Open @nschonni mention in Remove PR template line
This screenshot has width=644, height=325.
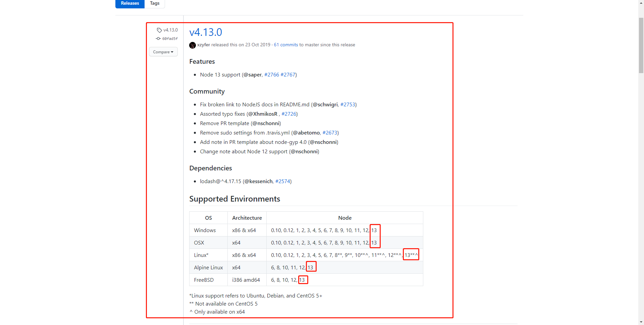(x=266, y=123)
